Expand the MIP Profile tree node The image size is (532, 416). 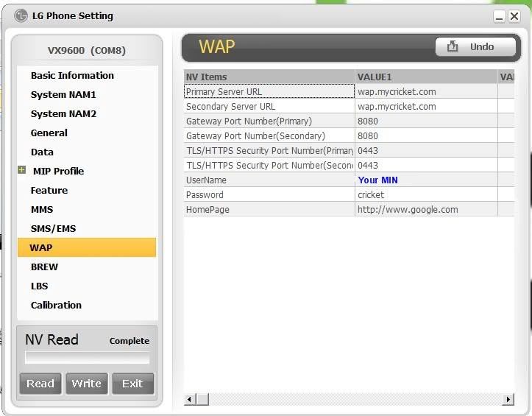click(22, 169)
